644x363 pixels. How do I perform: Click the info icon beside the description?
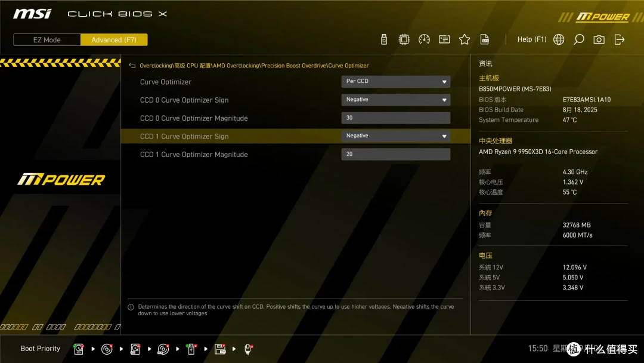point(131,307)
